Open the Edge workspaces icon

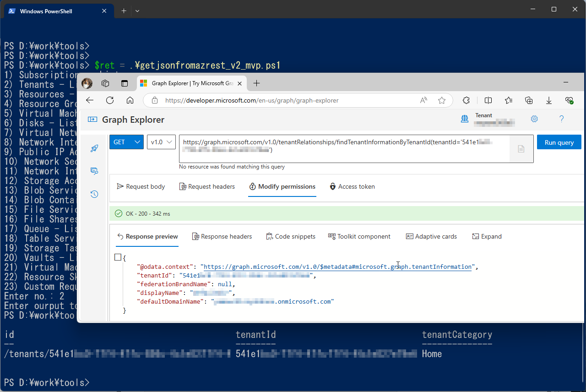pyautogui.click(x=105, y=83)
